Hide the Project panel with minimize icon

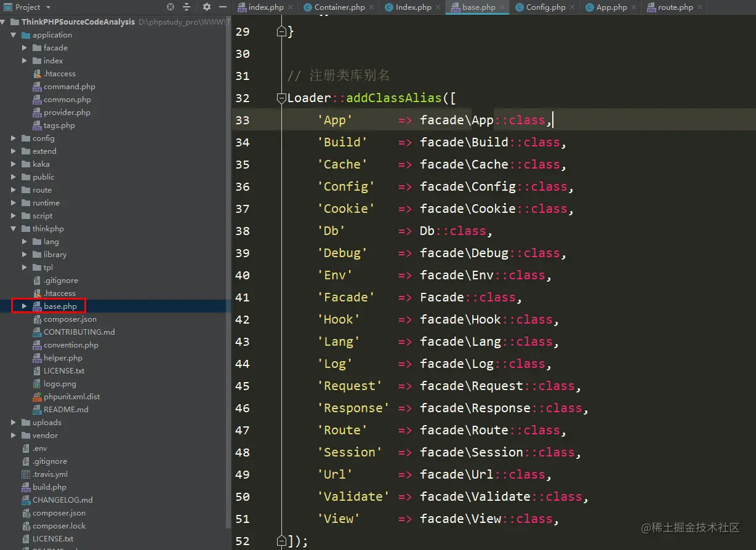[x=223, y=7]
